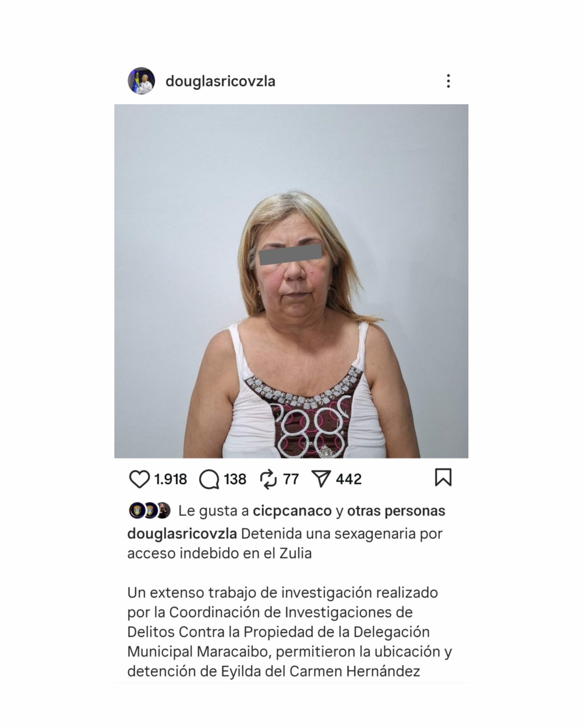Share the post using the paper plane icon
583x728 pixels.
click(321, 480)
